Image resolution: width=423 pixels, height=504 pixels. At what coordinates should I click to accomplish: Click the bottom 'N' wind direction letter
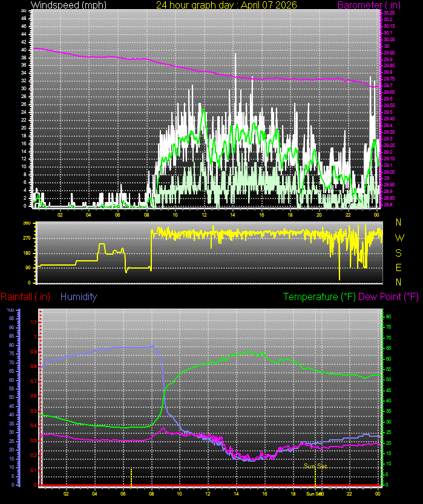click(399, 282)
